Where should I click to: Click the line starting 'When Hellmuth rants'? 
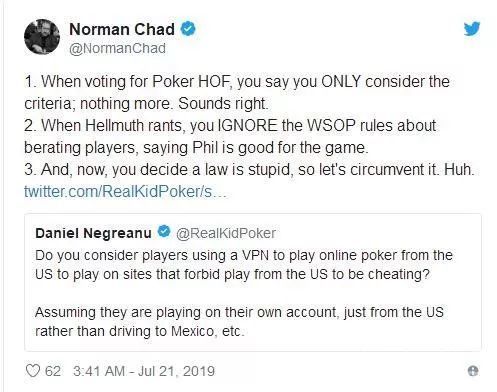pyautogui.click(x=230, y=126)
